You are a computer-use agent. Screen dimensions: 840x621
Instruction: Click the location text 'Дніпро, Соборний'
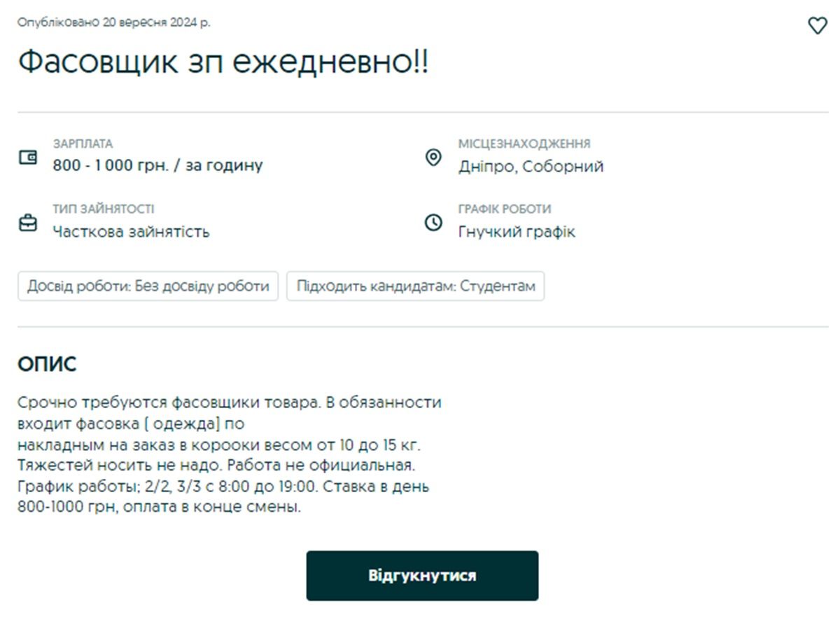click(531, 167)
